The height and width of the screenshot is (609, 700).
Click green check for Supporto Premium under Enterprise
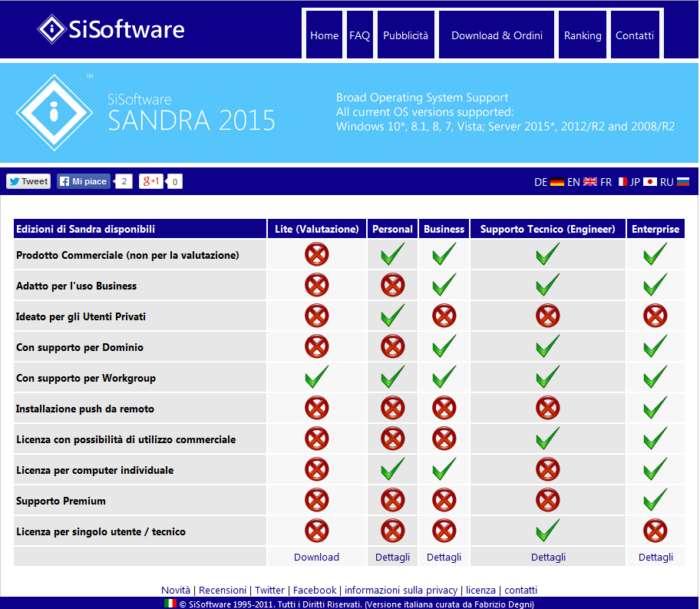(655, 499)
